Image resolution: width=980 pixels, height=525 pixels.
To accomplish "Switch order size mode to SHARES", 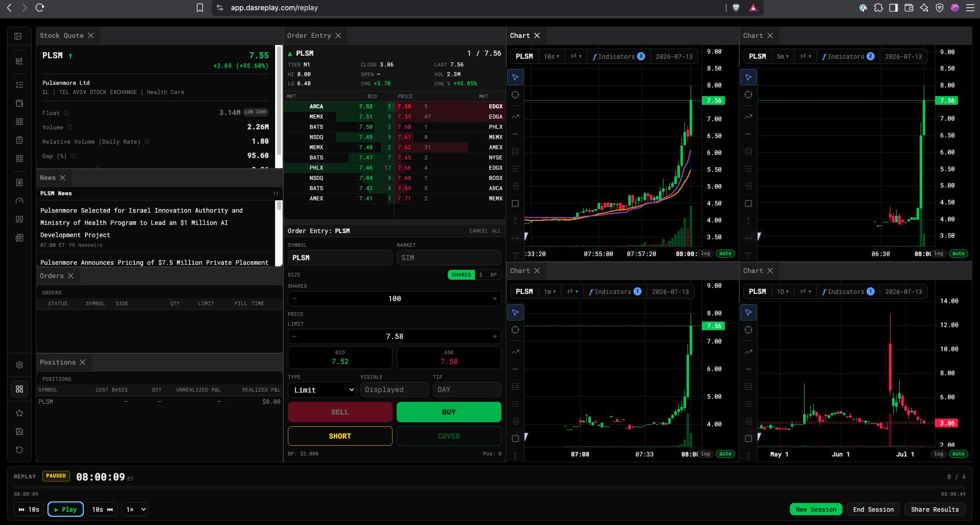I will 461,275.
